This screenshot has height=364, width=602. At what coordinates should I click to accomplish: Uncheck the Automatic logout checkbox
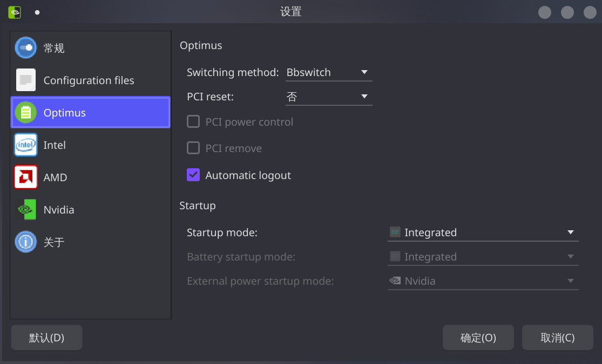click(x=193, y=175)
